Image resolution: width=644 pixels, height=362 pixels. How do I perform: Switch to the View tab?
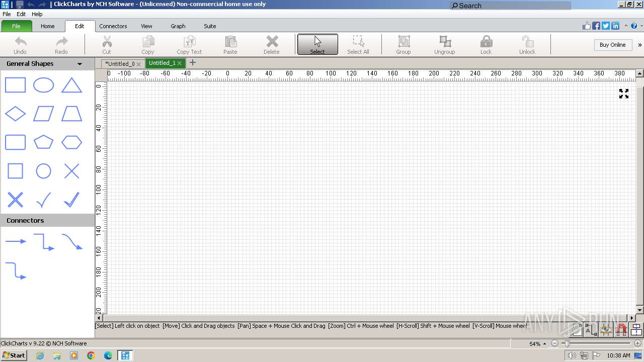[146, 26]
